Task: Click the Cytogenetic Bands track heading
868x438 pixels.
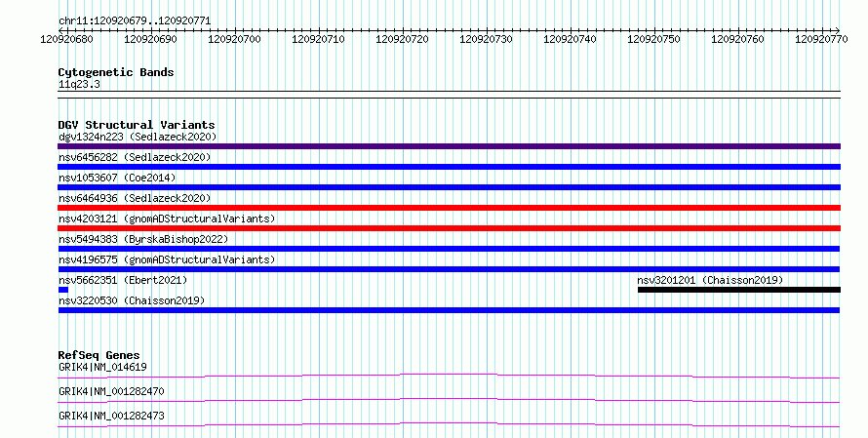Action: [116, 72]
